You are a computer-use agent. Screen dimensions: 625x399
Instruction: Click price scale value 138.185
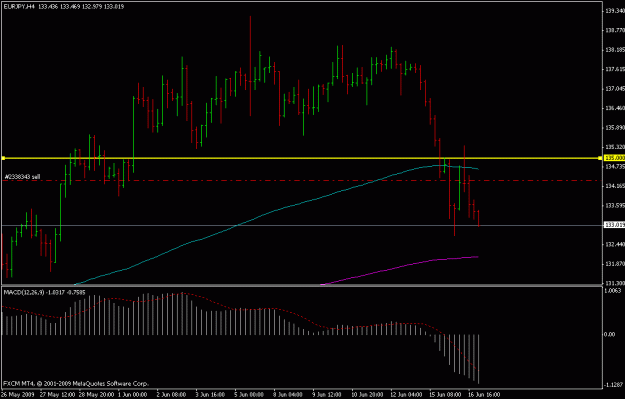tap(615, 50)
